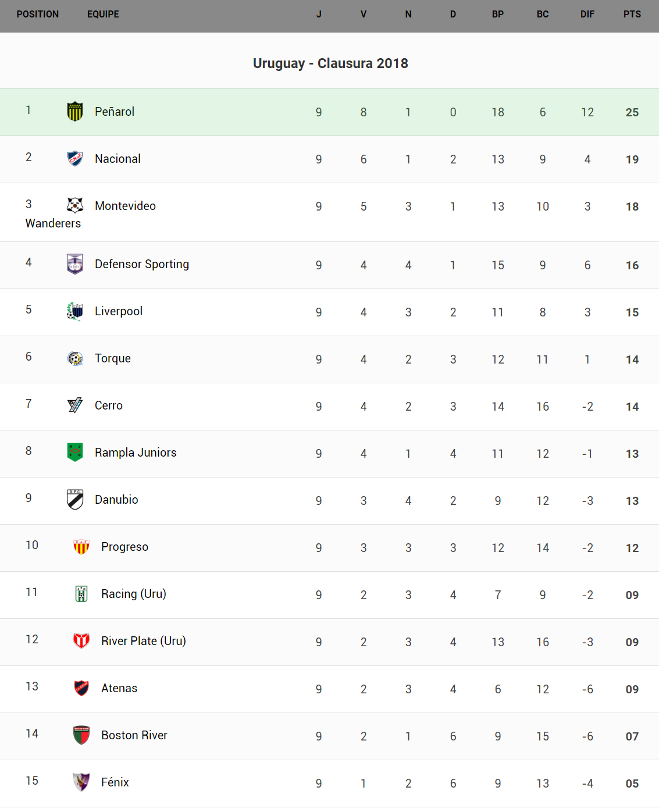The width and height of the screenshot is (659, 812).
Task: Click the Montevideo Wanderers crest icon
Action: [x=75, y=205]
